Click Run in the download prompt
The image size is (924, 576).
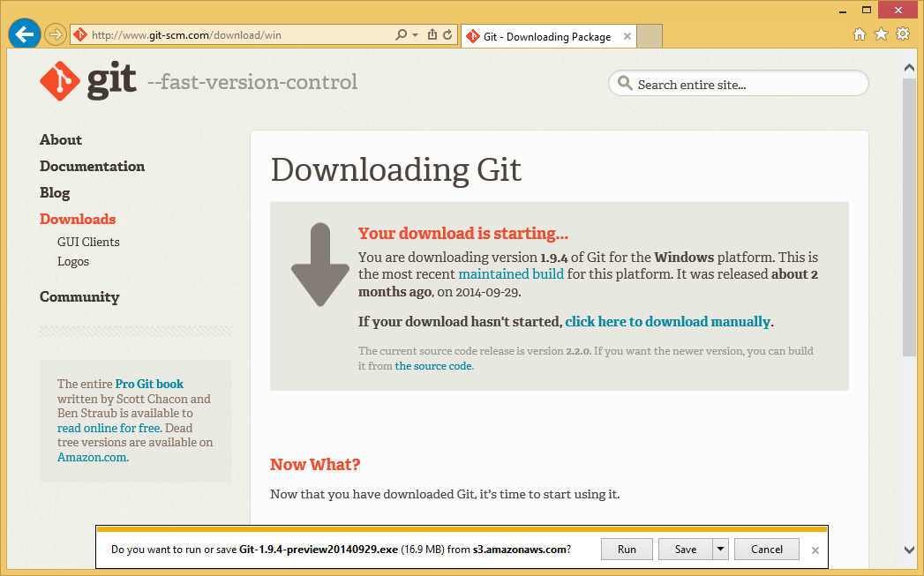point(627,550)
